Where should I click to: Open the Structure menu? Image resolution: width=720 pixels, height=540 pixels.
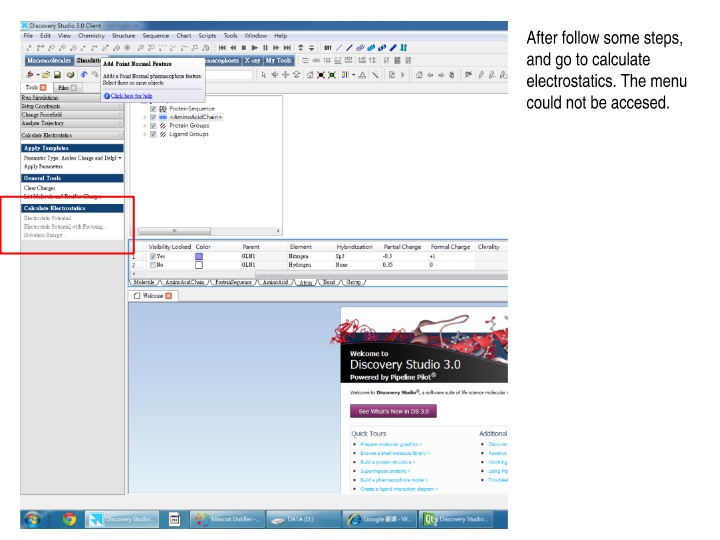point(124,35)
